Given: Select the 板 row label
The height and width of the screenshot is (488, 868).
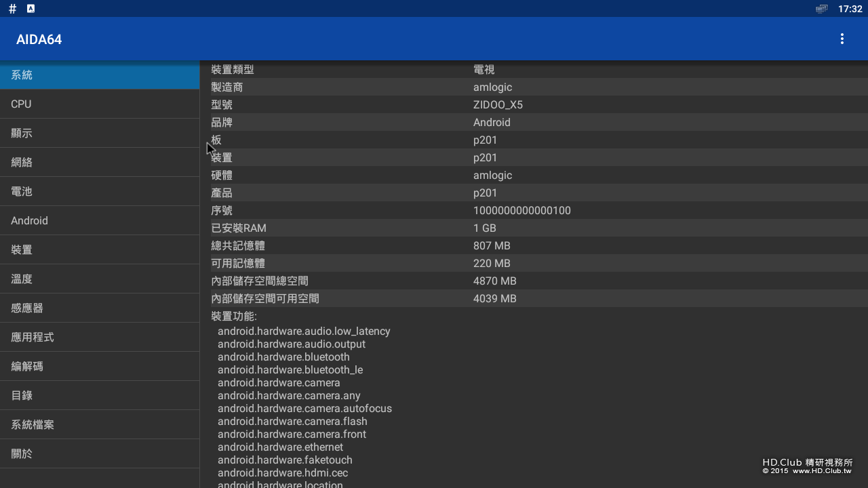Looking at the screenshot, I should pos(216,140).
